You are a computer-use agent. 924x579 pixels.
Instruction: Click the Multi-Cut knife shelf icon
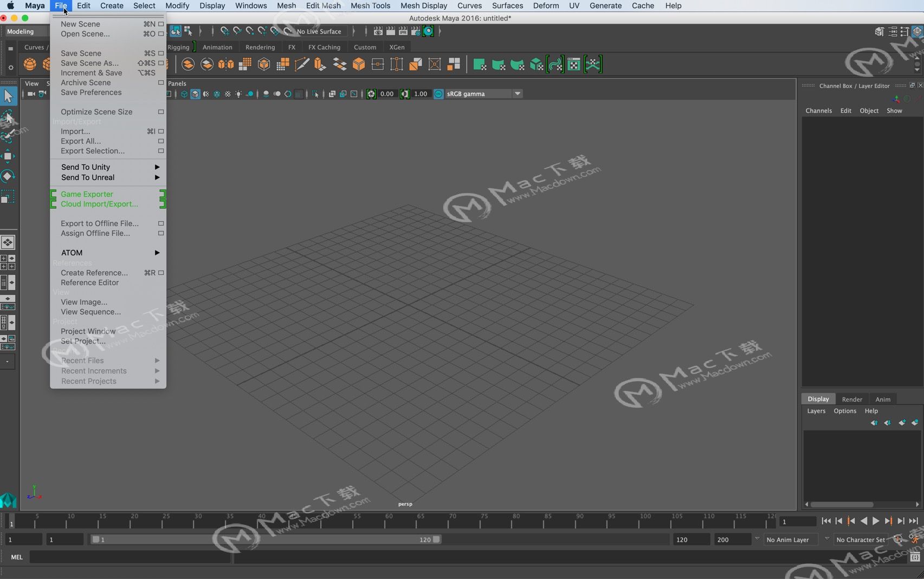click(302, 65)
